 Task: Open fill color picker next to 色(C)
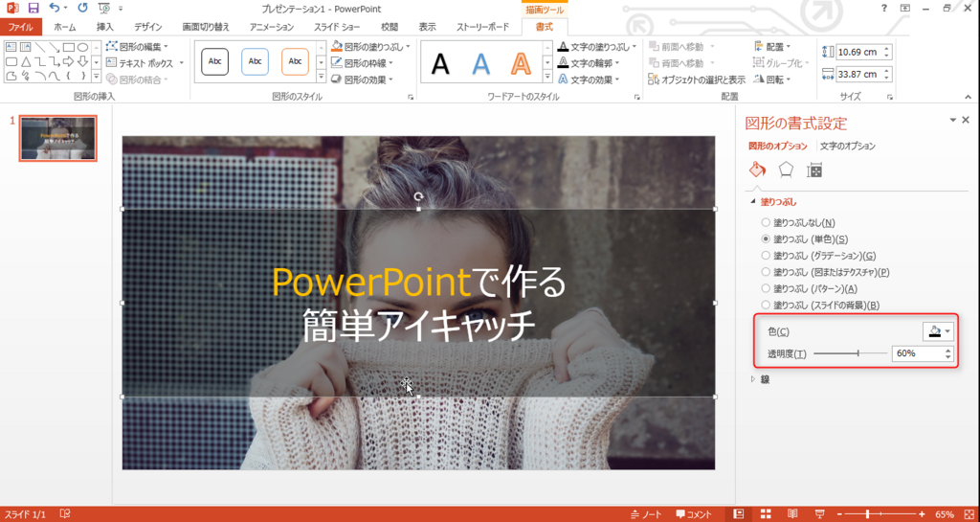[x=938, y=331]
